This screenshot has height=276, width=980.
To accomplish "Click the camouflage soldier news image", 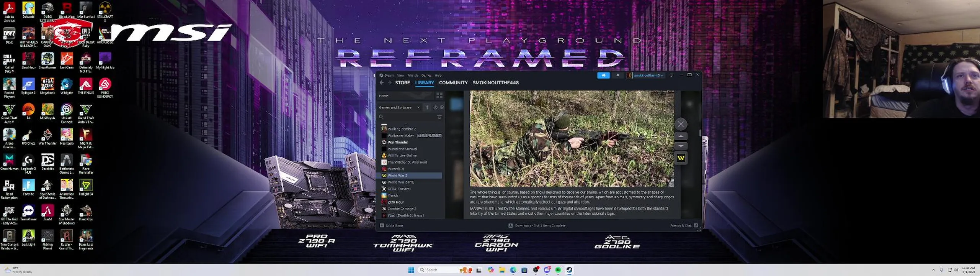I will click(x=572, y=139).
